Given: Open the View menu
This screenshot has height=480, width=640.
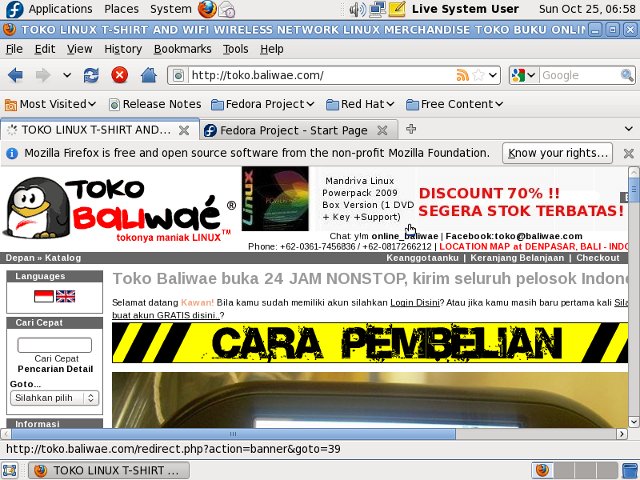Looking at the screenshot, I should point(80,49).
